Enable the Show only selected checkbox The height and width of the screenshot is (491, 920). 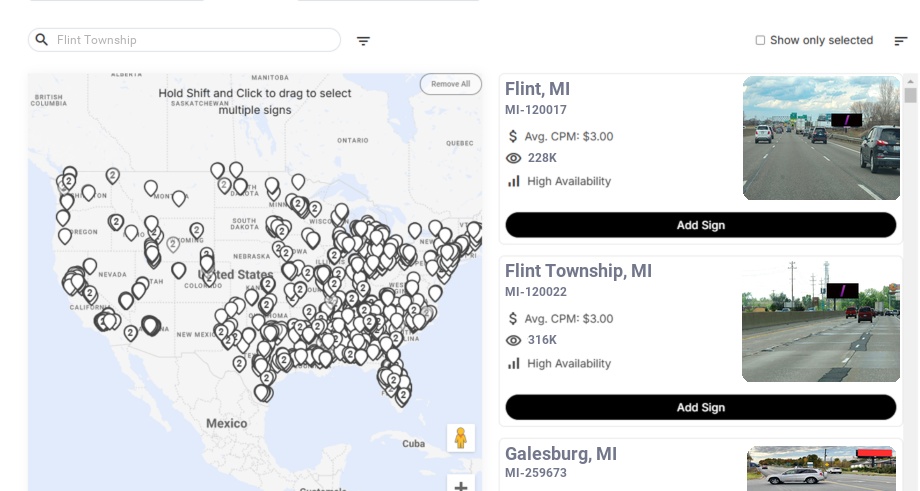point(760,41)
